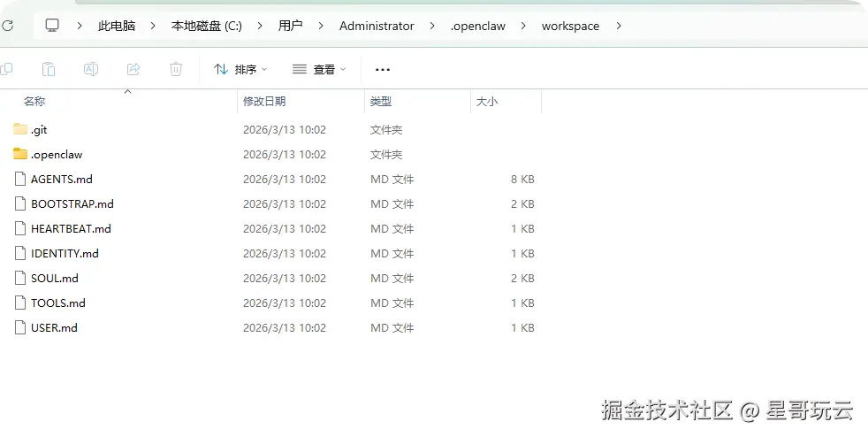
Task: Click the MD 文件 type of TOOLS.md
Action: click(392, 303)
